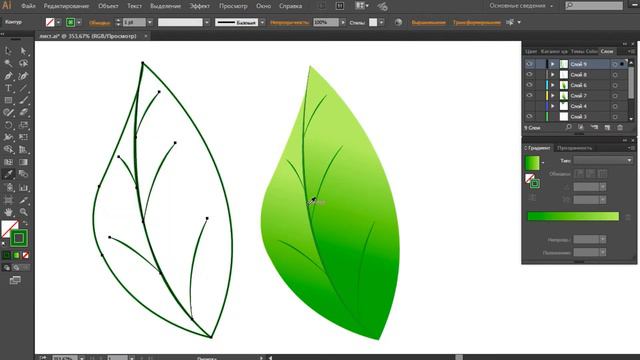Open the Редактирование menu
640x360 pixels.
[x=67, y=6]
